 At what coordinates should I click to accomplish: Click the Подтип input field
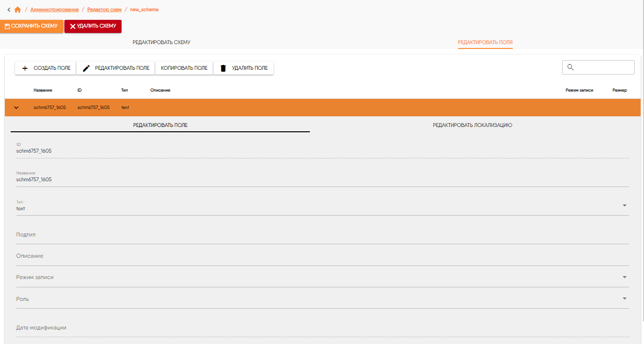pos(322,235)
